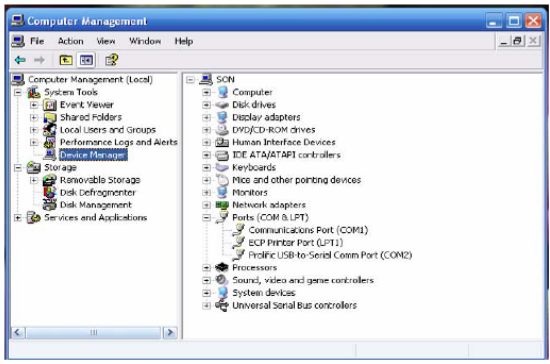550x364 pixels.
Task: Click the Universal Serial Bus controllers icon
Action: pos(222,305)
